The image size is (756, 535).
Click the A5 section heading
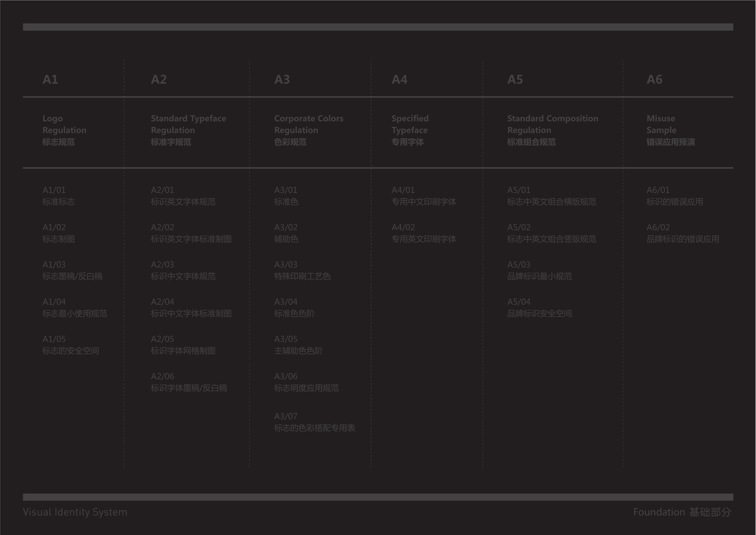515,79
